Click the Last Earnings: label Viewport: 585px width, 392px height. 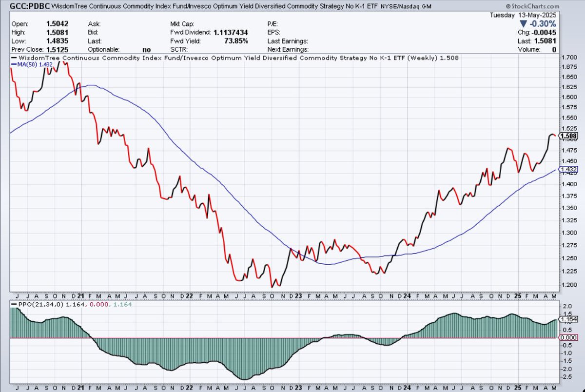point(288,41)
